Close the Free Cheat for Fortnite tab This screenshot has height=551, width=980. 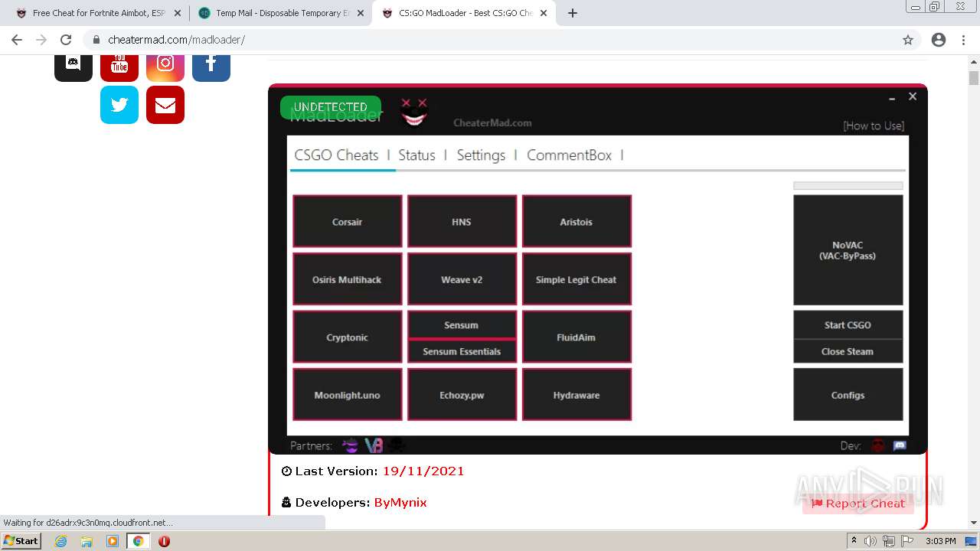[178, 13]
